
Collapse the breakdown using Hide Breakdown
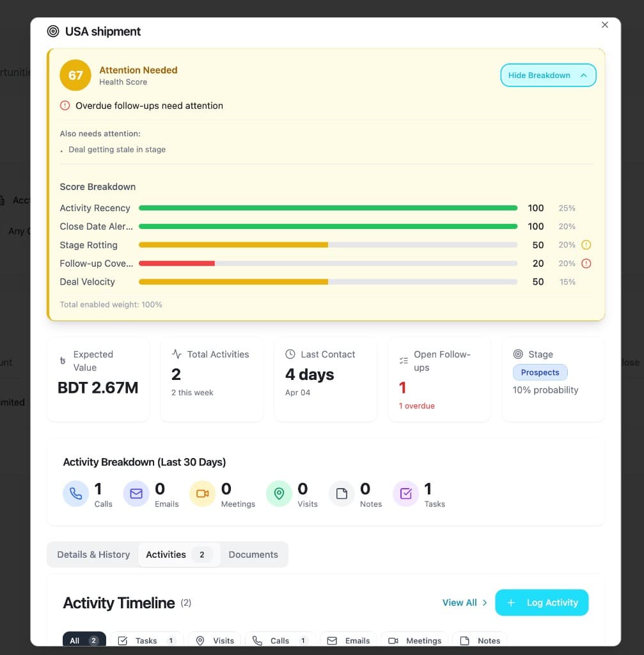point(547,75)
